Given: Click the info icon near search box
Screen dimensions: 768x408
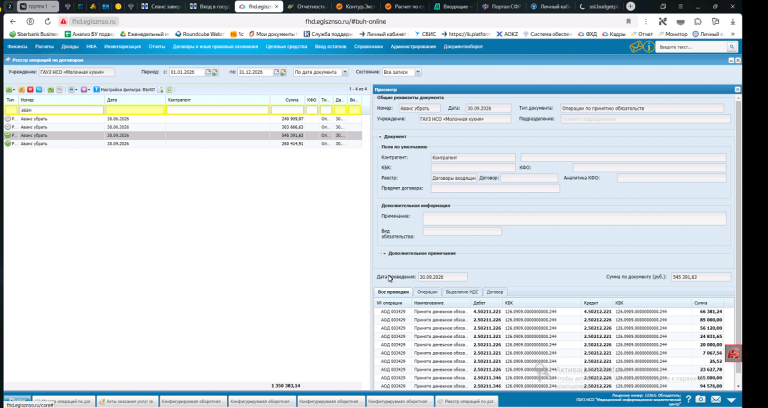Looking at the screenshot, I should 649,47.
